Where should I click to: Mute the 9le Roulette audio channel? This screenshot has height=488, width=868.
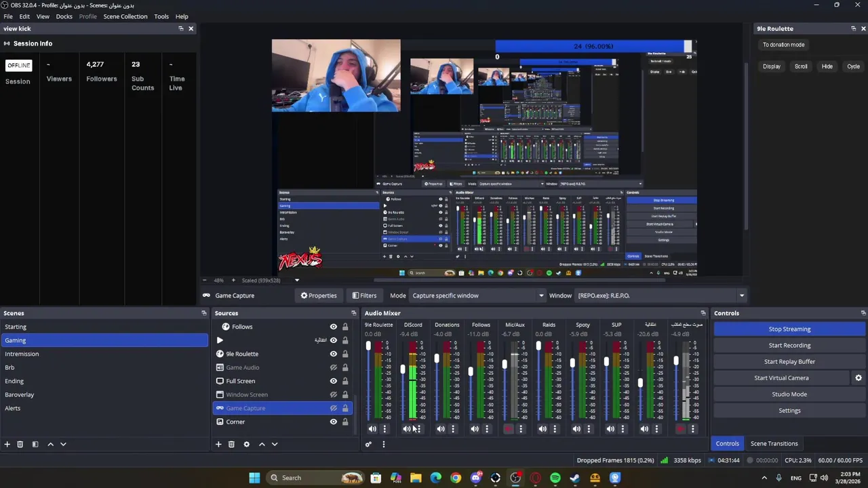[x=372, y=428]
